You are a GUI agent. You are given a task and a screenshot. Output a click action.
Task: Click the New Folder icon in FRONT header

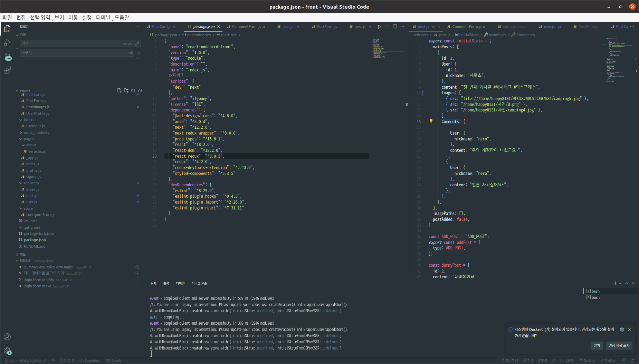pyautogui.click(x=126, y=90)
